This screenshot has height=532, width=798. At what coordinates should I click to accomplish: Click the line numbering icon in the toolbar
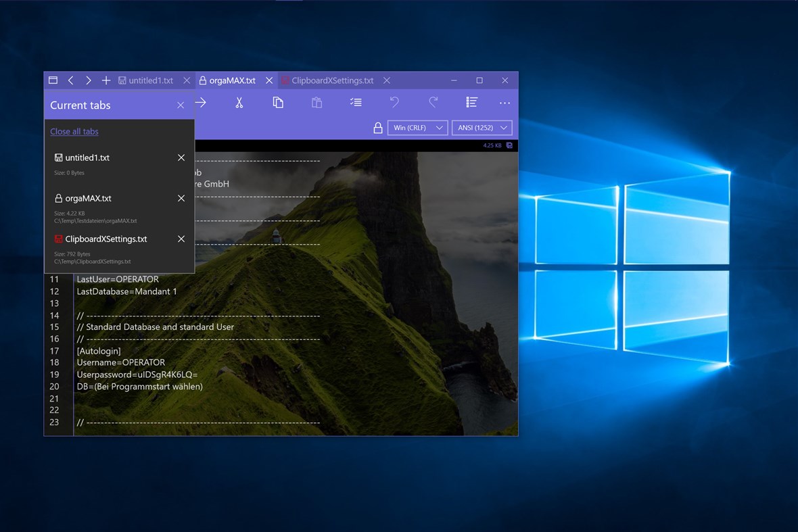(x=471, y=102)
